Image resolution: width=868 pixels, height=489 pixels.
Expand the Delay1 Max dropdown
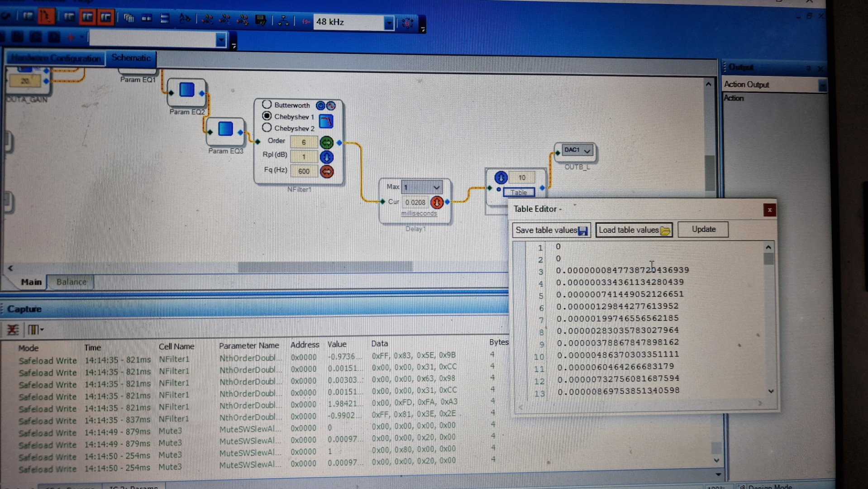point(436,187)
